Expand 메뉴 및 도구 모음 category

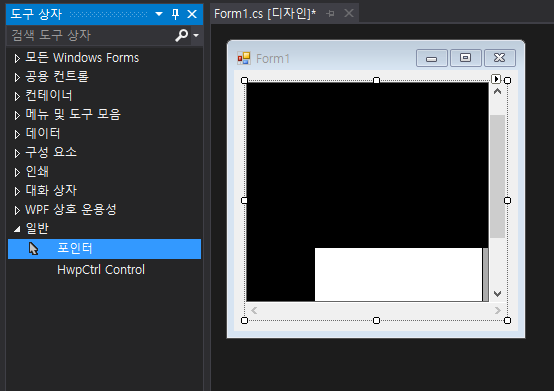point(17,115)
